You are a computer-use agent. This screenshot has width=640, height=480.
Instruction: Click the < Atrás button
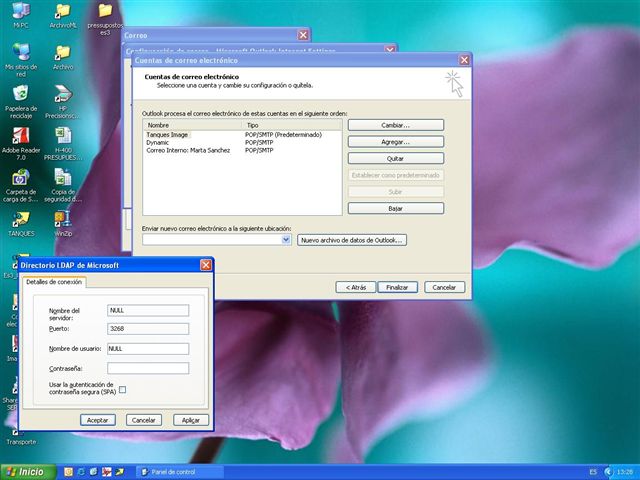(356, 287)
